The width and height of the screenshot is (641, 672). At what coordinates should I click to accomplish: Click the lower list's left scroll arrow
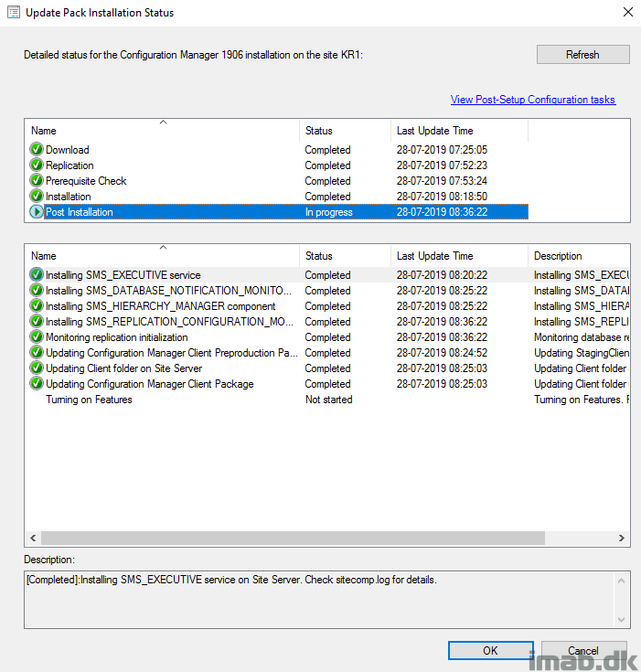[x=33, y=538]
